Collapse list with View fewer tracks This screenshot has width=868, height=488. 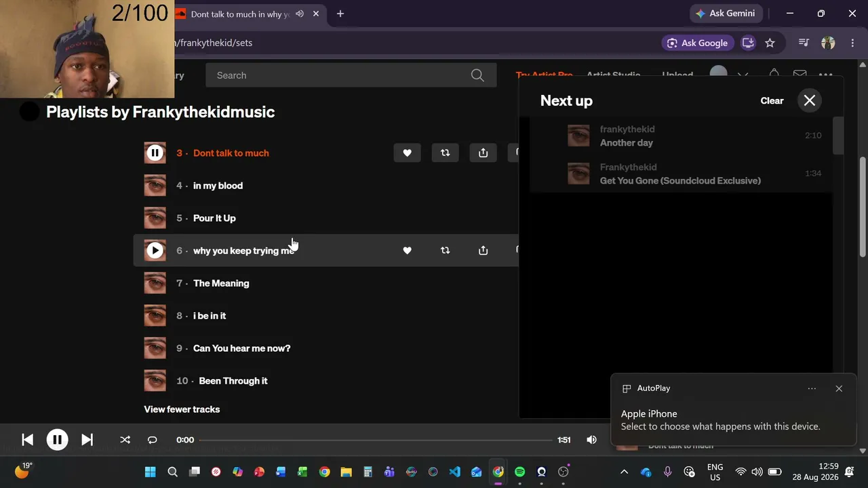pyautogui.click(x=182, y=409)
